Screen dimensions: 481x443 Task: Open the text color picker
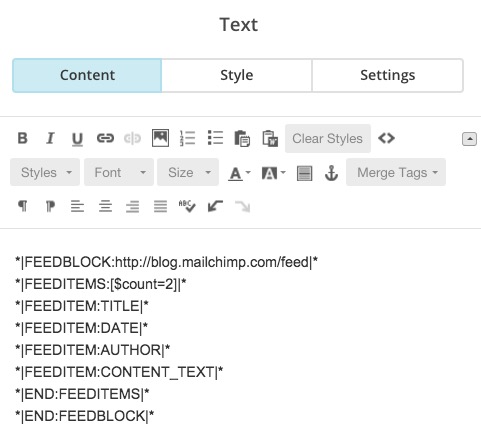pyautogui.click(x=239, y=173)
